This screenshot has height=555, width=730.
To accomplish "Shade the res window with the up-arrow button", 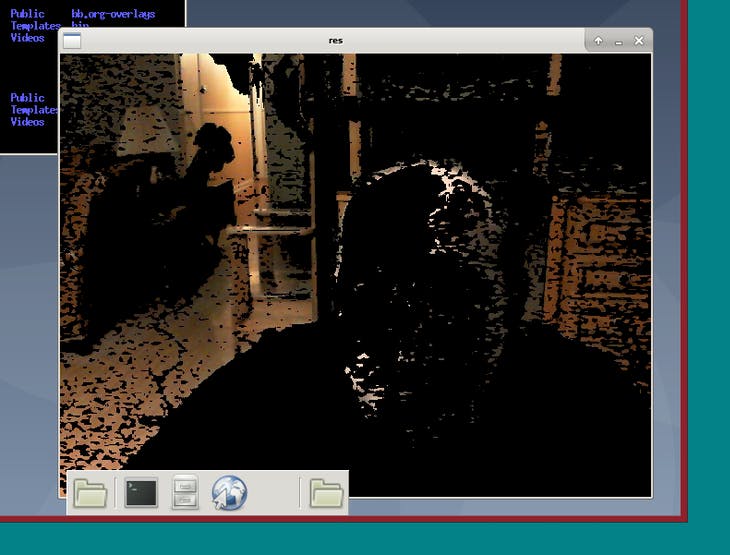I will pyautogui.click(x=598, y=41).
